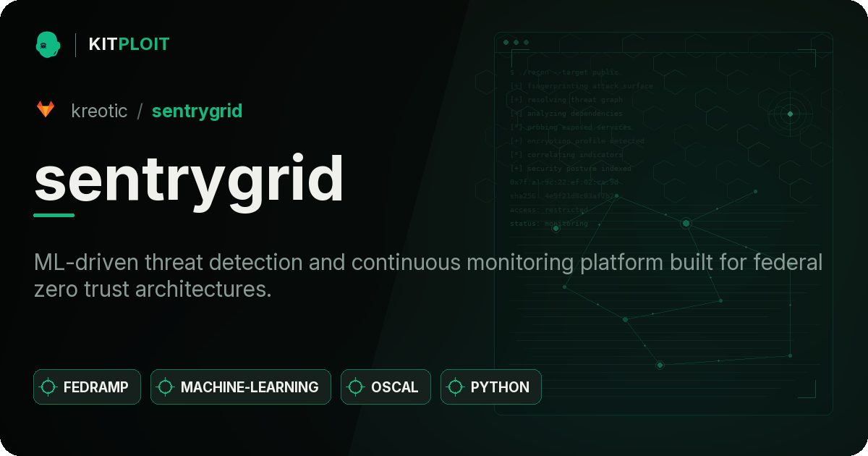Open the green sentrygrid repository link
This screenshot has width=868, height=456.
(x=197, y=111)
